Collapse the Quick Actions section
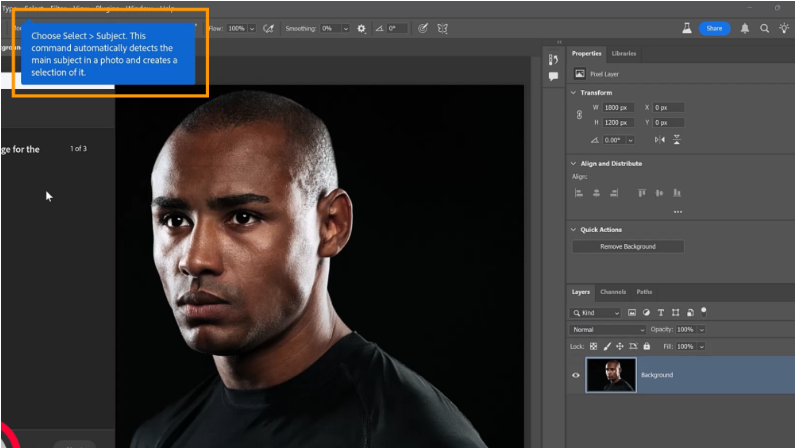The width and height of the screenshot is (795, 448). pyautogui.click(x=573, y=230)
